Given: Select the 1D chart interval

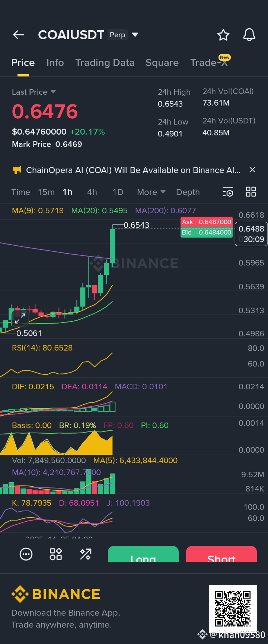Looking at the screenshot, I should click(x=118, y=192).
